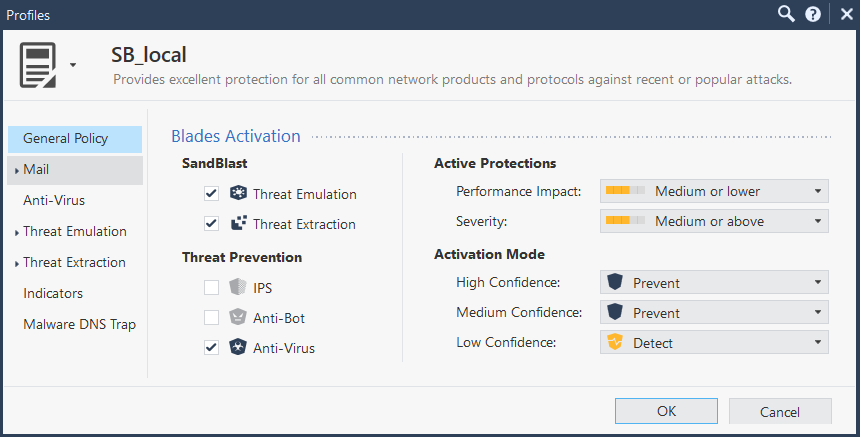Select Malware DNS Trap menu item

pyautogui.click(x=80, y=325)
